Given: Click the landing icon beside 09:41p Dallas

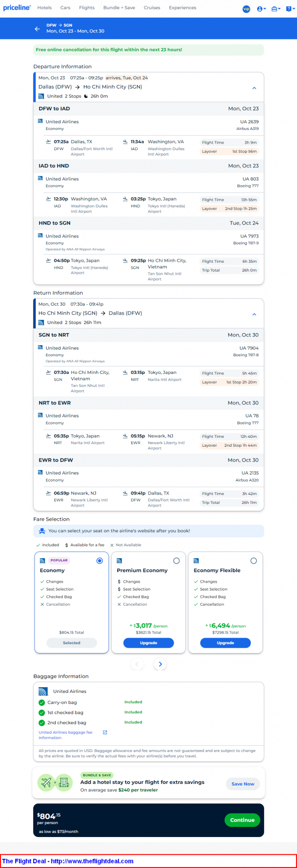Looking at the screenshot, I should pos(125,493).
